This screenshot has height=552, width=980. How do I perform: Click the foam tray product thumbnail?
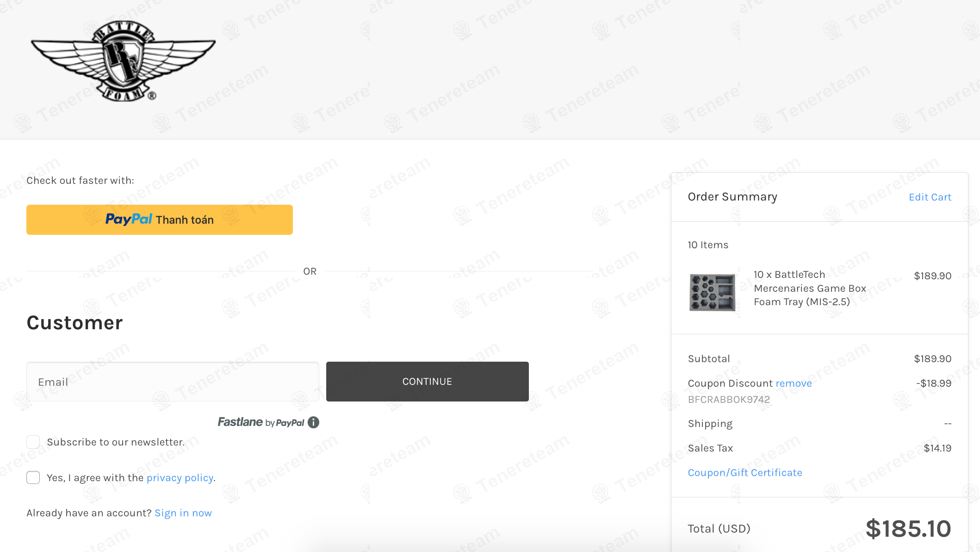click(712, 292)
